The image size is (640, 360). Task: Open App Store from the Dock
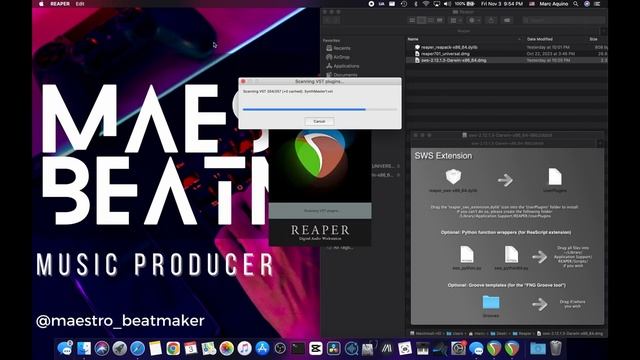click(x=262, y=348)
